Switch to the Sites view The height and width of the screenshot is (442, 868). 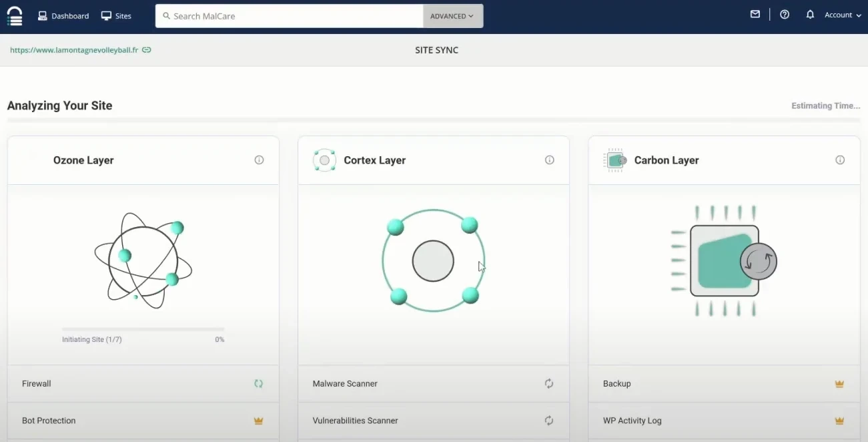click(x=117, y=15)
